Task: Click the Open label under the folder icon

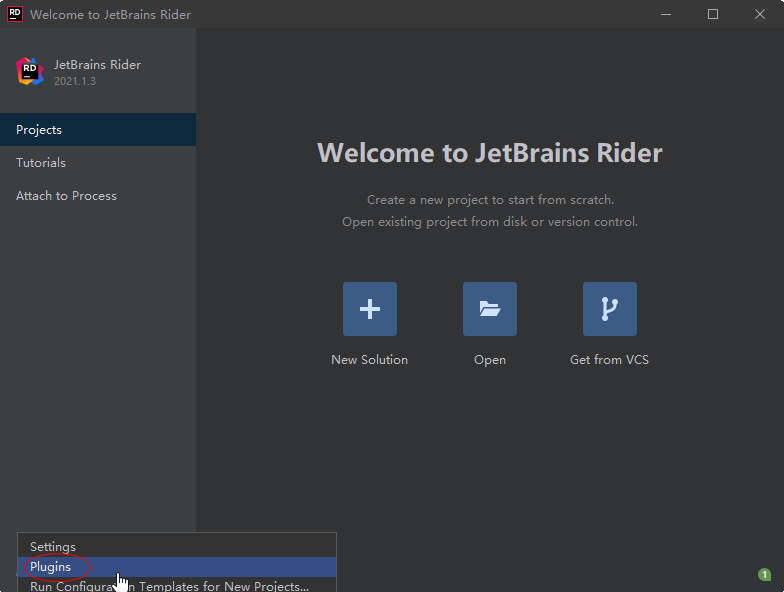Action: pyautogui.click(x=490, y=360)
